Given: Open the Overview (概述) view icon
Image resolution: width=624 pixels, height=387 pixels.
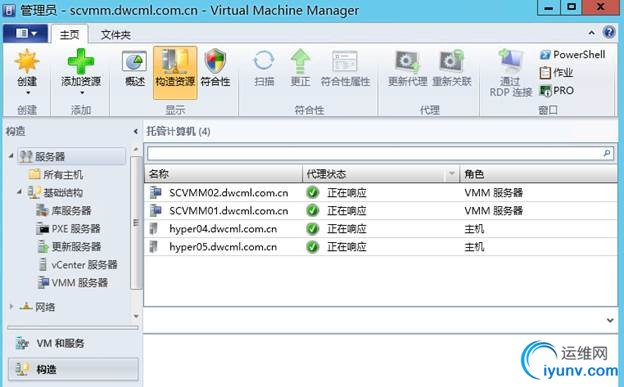Looking at the screenshot, I should [135, 62].
